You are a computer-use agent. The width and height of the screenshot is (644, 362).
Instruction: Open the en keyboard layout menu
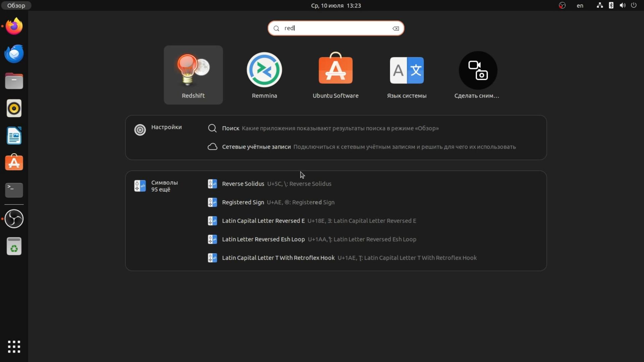(x=580, y=5)
